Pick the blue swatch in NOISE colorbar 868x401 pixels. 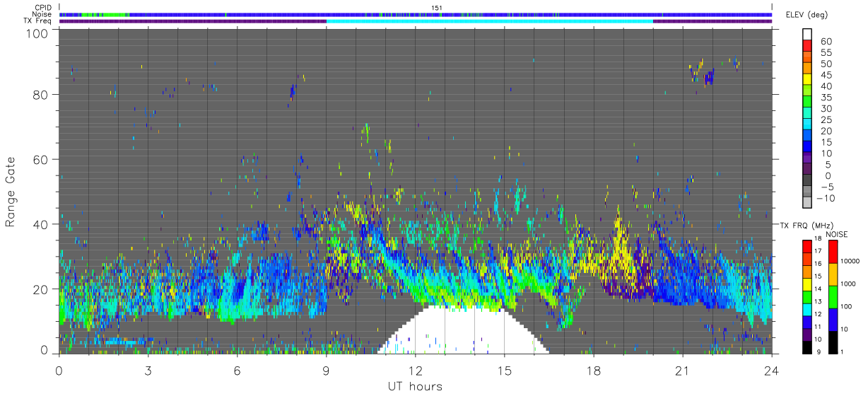(833, 319)
